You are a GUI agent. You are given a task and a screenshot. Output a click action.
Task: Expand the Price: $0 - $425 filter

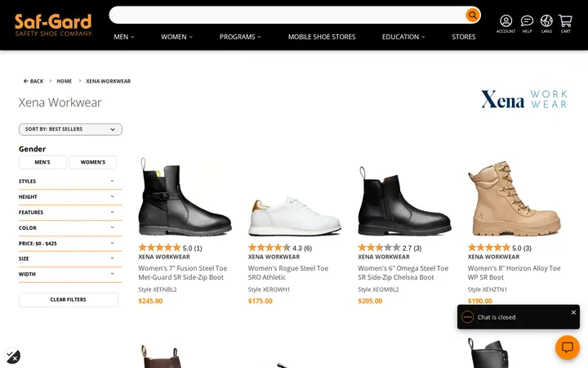pos(70,244)
